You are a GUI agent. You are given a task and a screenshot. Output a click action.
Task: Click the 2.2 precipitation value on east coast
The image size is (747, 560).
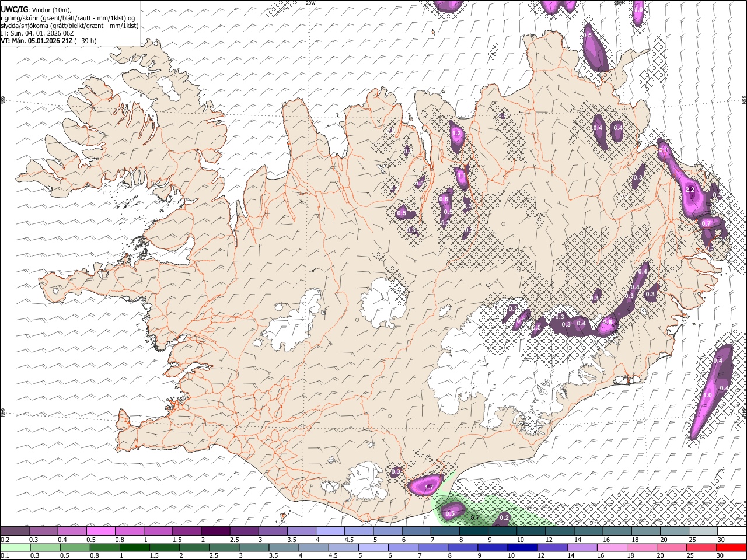tap(690, 190)
